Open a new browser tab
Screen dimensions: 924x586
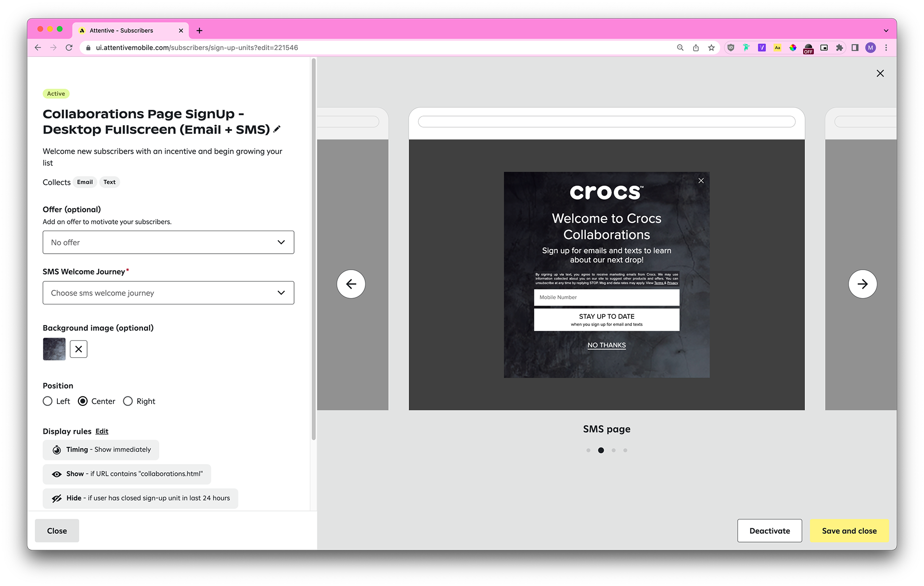coord(199,30)
